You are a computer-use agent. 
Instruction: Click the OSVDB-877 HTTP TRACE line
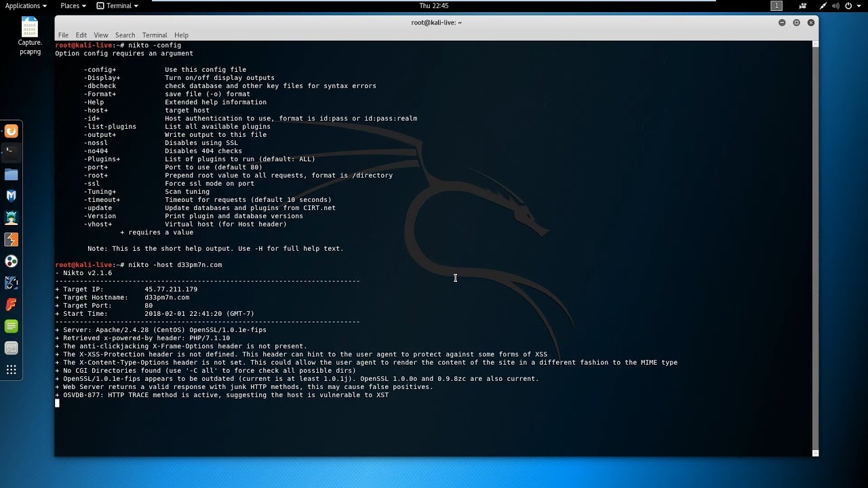(222, 395)
